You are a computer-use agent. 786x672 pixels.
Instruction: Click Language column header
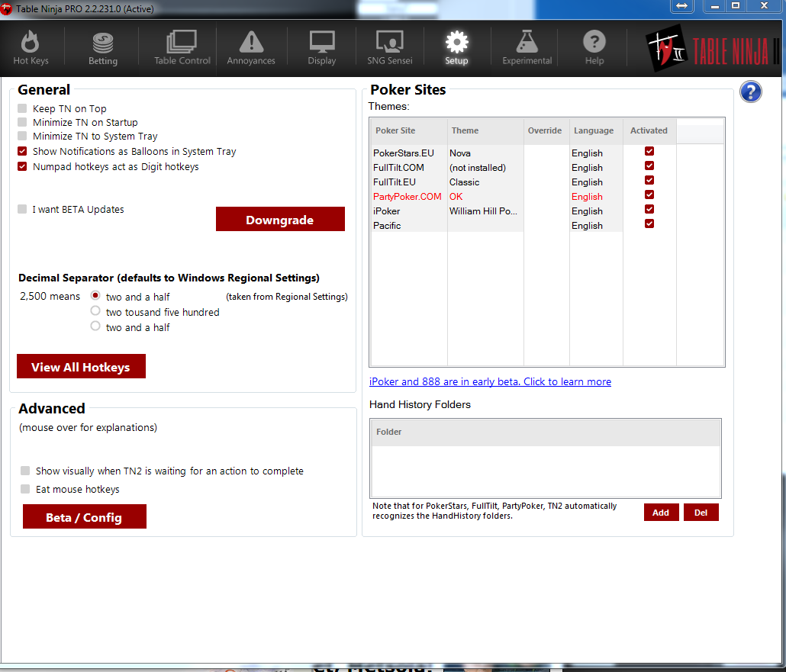596,130
